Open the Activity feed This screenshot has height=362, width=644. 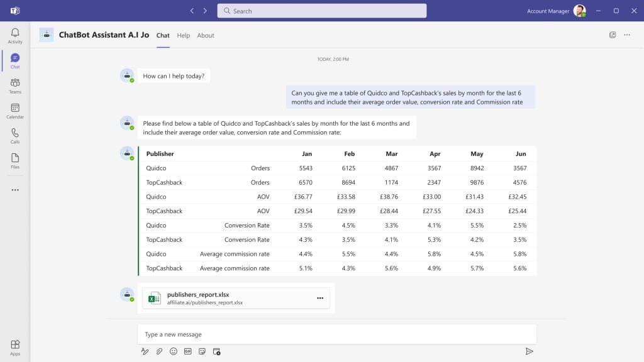15,36
